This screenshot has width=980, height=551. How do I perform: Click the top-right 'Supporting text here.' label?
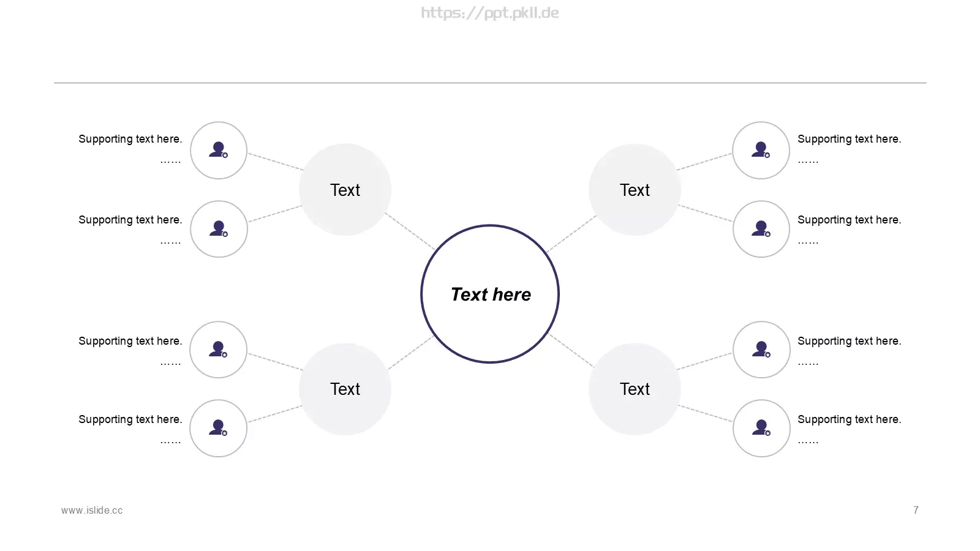coord(849,139)
